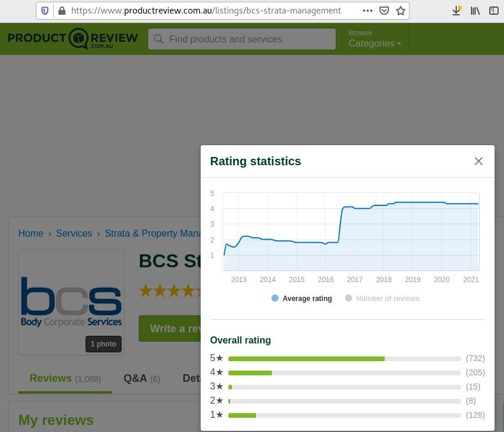Click the 2017 label on the chart axis
The image size is (504, 432).
coord(355,280)
